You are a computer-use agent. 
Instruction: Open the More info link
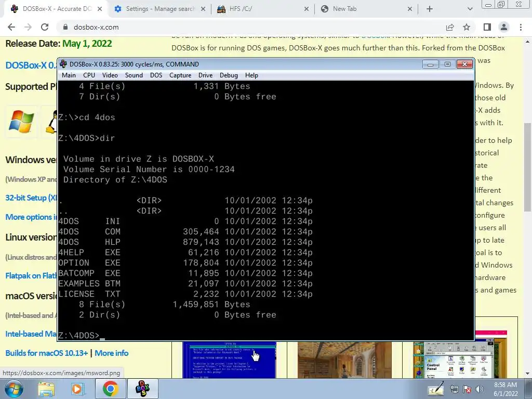tap(111, 353)
